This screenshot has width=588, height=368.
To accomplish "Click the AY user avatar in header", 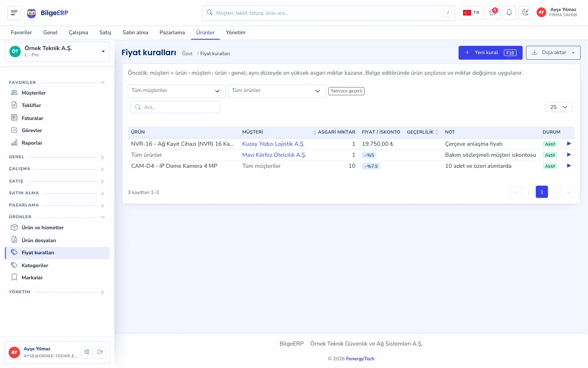I will click(x=541, y=13).
